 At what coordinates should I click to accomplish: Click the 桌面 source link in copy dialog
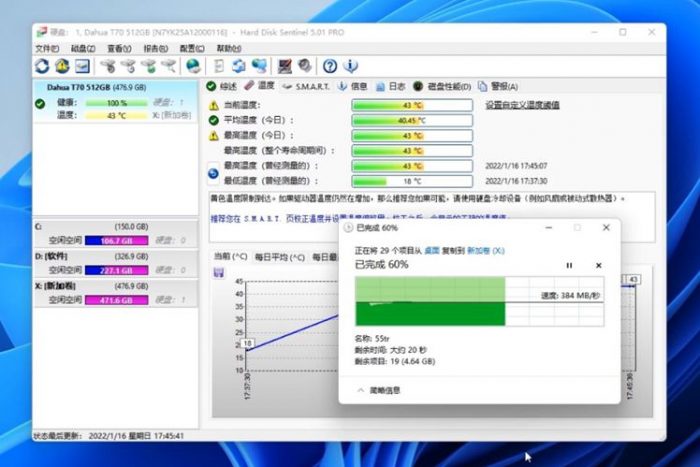(x=432, y=250)
